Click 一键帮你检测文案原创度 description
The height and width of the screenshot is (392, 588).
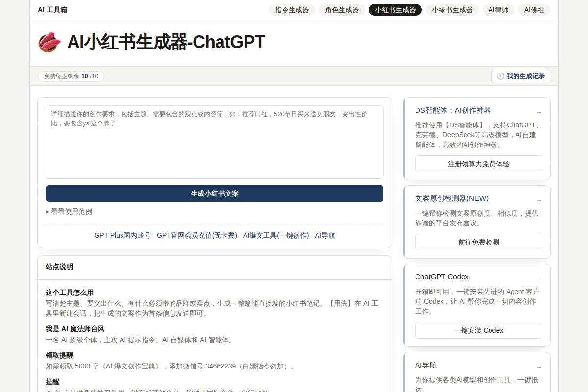click(477, 218)
